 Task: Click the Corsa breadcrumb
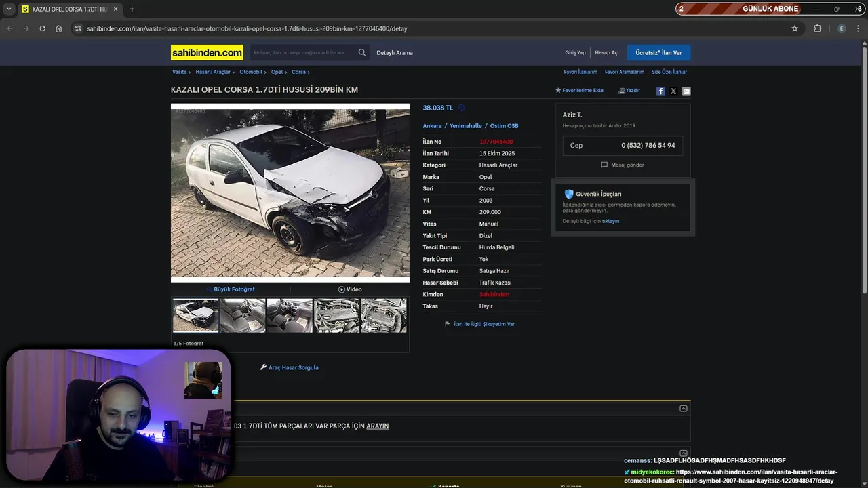[298, 72]
